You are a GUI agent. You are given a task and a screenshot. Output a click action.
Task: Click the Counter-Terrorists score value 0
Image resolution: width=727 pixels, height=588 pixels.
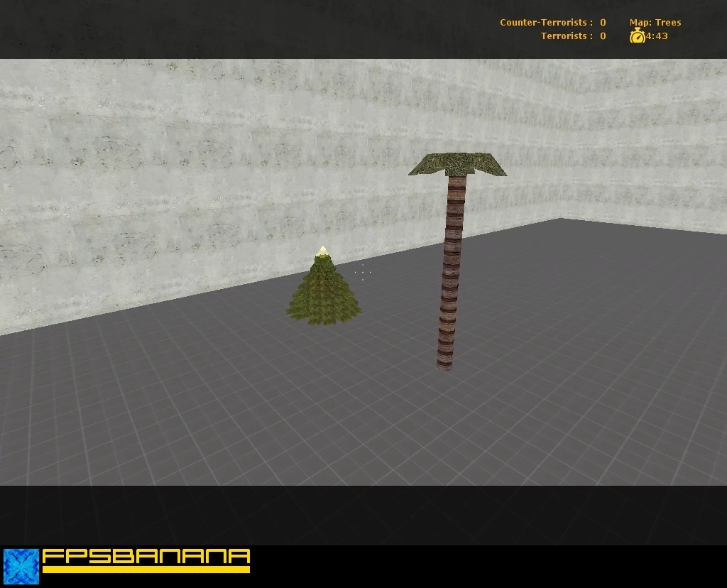(603, 22)
